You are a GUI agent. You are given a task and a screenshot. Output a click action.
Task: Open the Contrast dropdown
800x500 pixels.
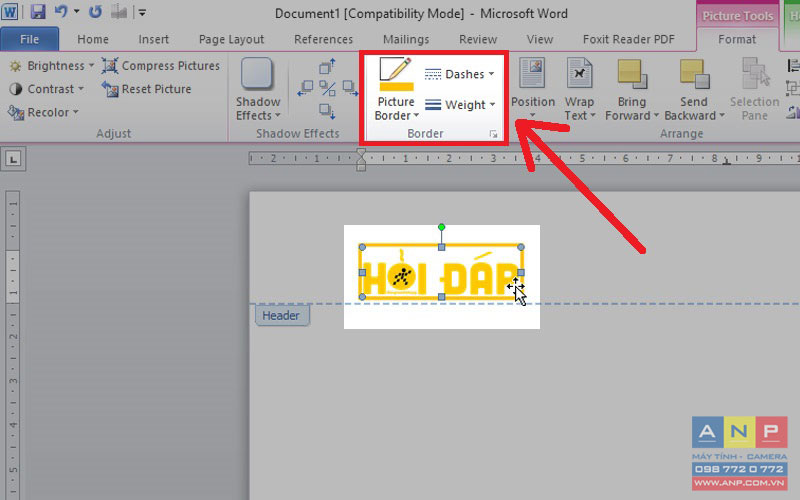[x=46, y=89]
